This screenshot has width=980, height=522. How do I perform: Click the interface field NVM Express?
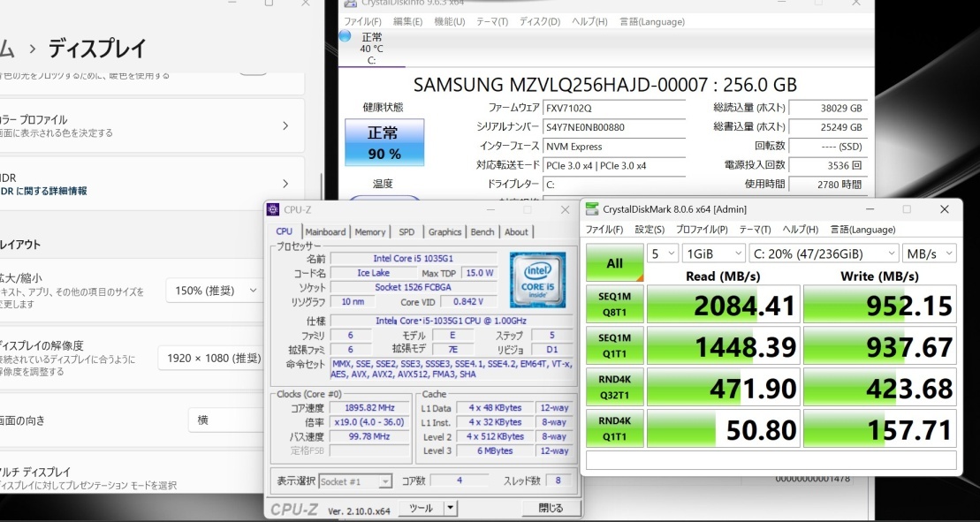coord(614,146)
